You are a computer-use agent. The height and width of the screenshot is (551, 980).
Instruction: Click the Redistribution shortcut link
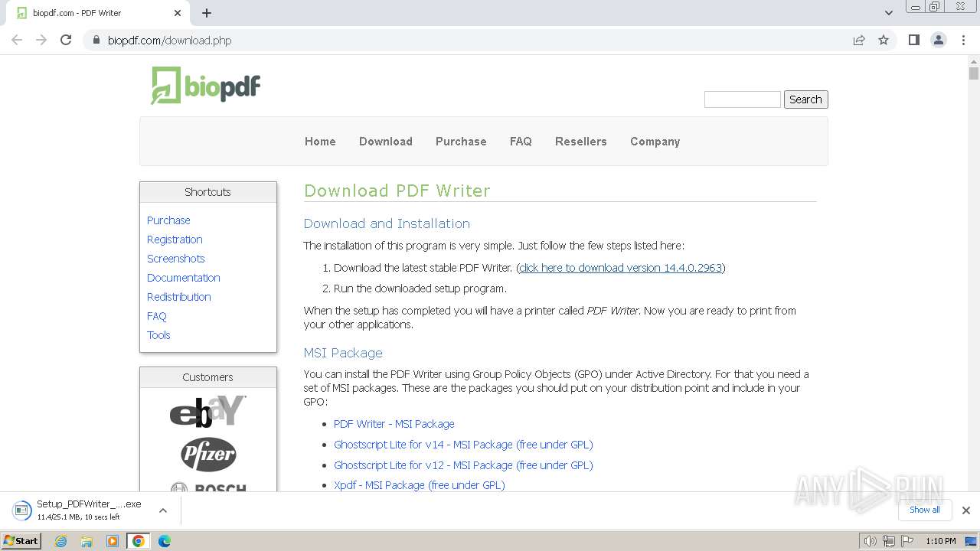(x=179, y=297)
